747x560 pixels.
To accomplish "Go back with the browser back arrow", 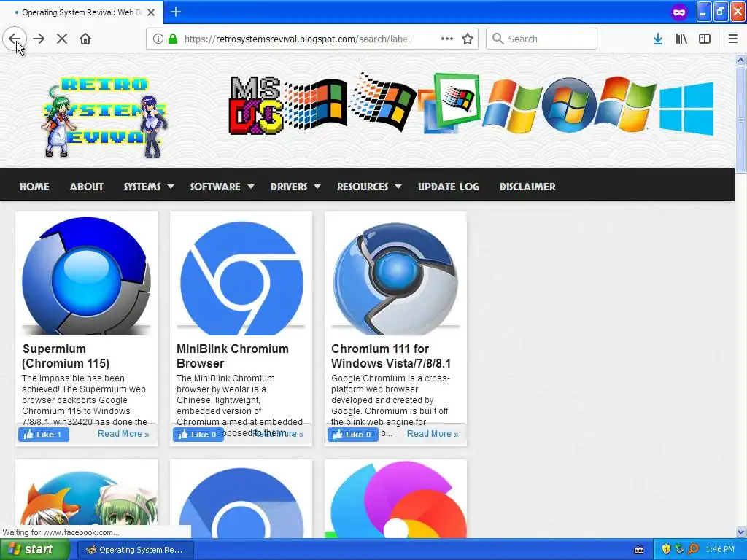I will tap(15, 39).
